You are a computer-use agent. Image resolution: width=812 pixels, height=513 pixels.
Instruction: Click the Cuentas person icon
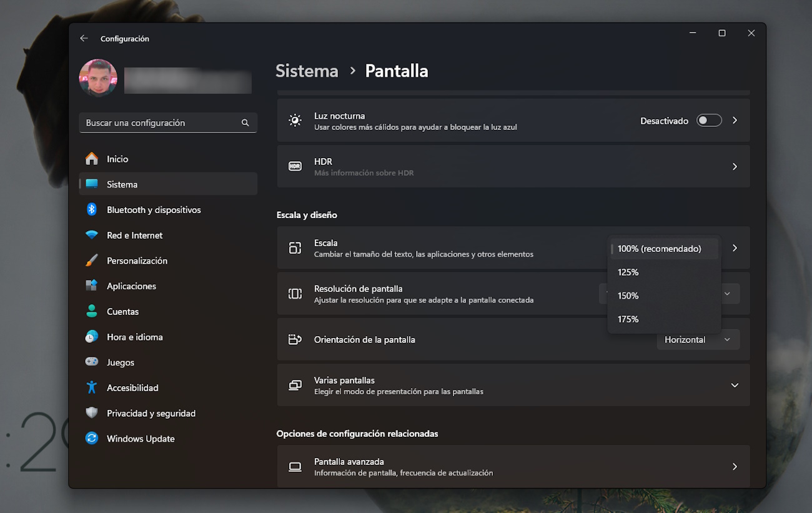pyautogui.click(x=92, y=311)
